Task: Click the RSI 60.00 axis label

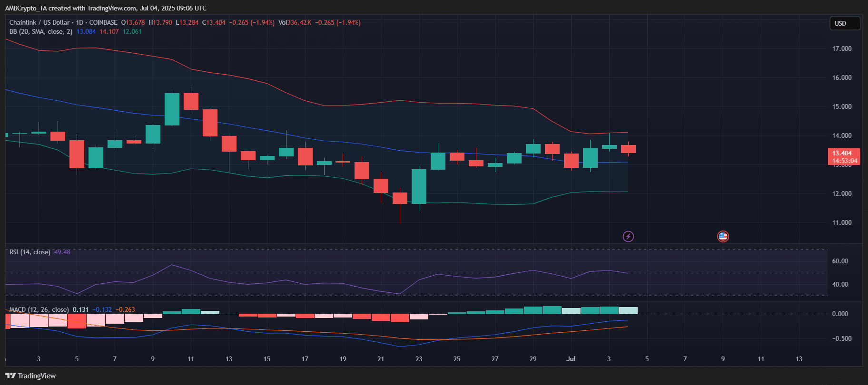Action: pyautogui.click(x=840, y=261)
